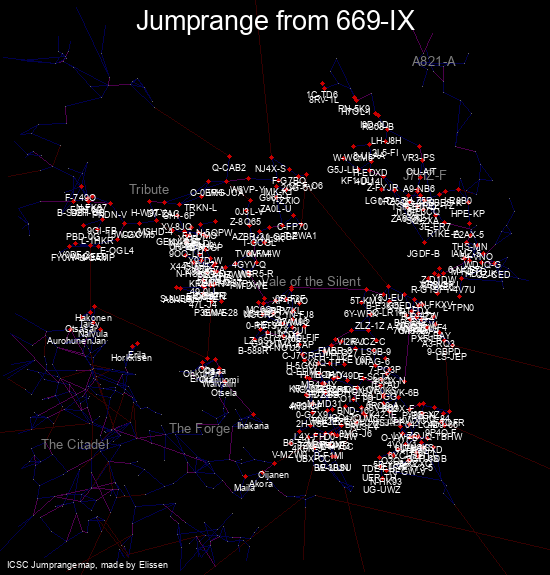Select the Vale of the Silent region label
This screenshot has height=575, width=550.
(312, 281)
